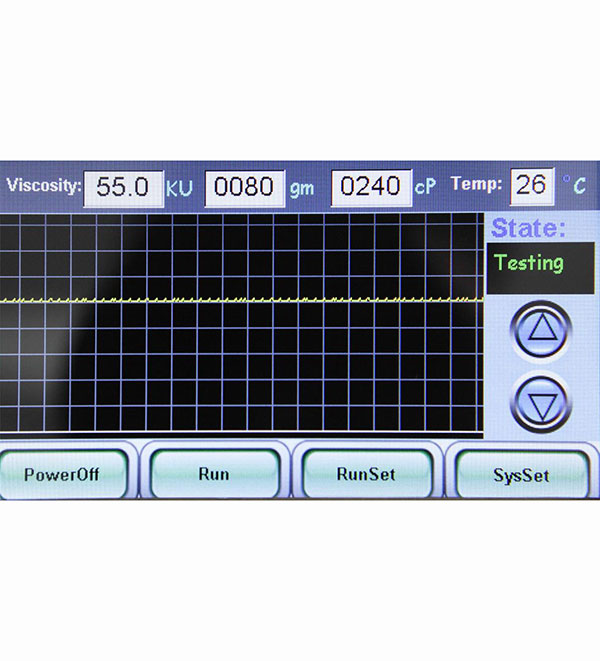This screenshot has width=600, height=661.
Task: Tap the PowerOff button
Action: pos(63,474)
